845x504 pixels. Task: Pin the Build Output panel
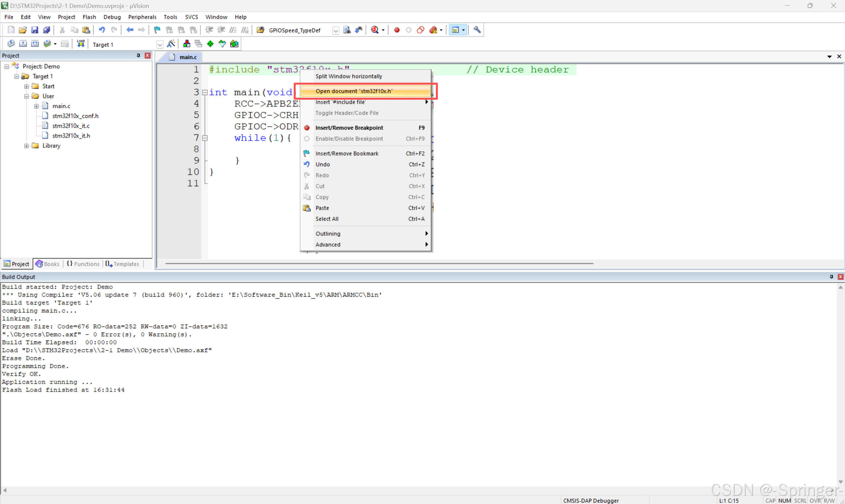831,277
